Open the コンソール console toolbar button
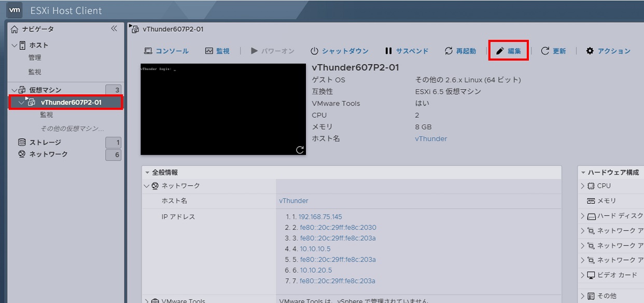This screenshot has height=303, width=644. click(166, 51)
